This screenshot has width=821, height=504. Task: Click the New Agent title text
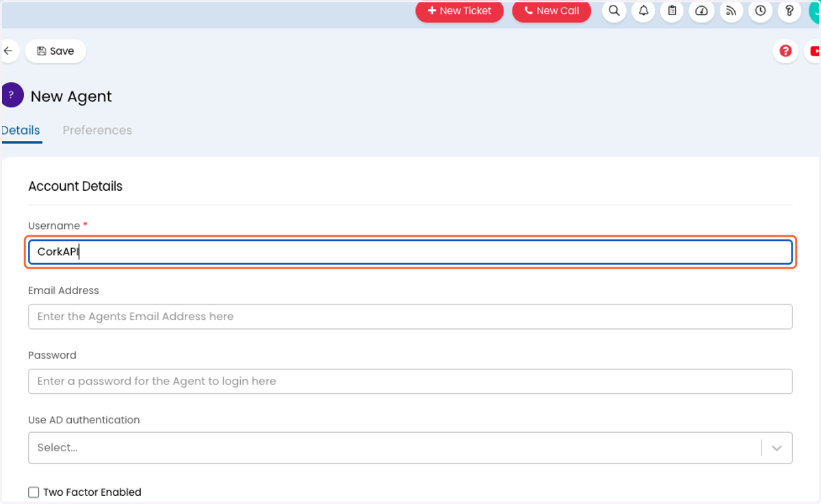coord(71,96)
